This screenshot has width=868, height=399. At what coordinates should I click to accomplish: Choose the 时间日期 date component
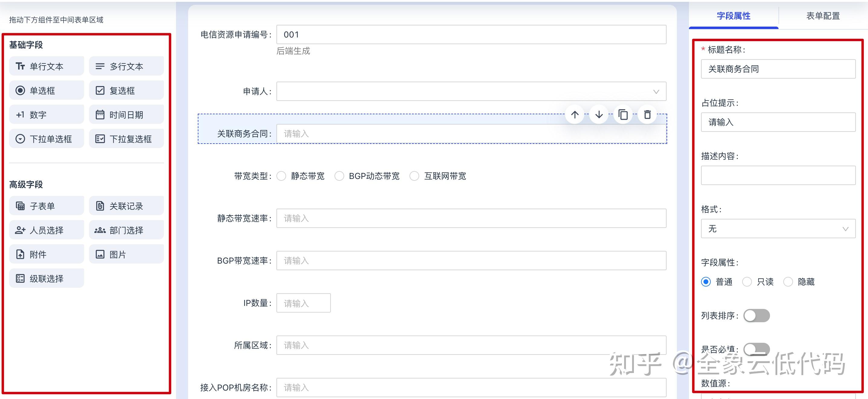click(x=126, y=115)
